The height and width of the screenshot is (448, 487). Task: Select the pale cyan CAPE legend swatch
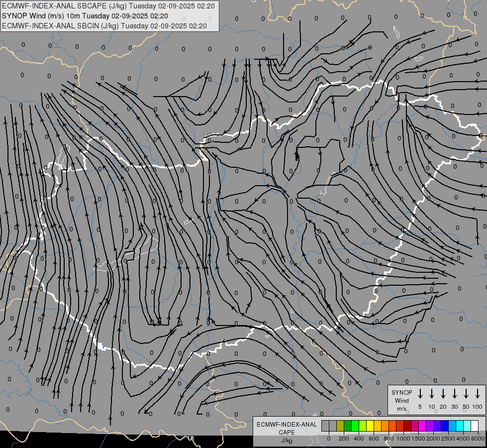(467, 426)
